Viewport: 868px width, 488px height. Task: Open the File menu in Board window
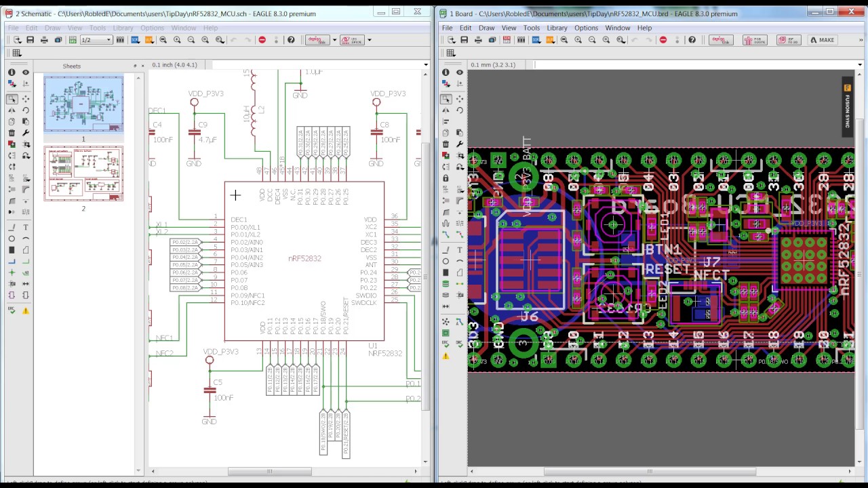[x=447, y=28]
